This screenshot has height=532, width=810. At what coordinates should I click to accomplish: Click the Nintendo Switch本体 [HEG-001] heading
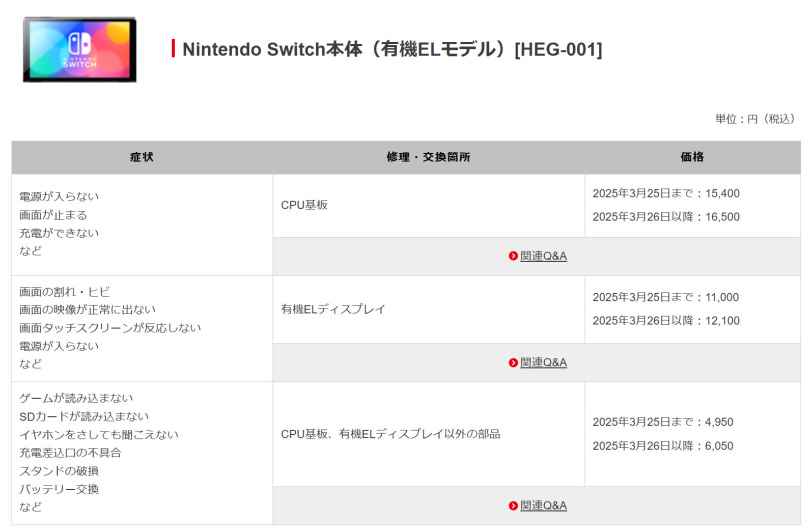[x=392, y=49]
